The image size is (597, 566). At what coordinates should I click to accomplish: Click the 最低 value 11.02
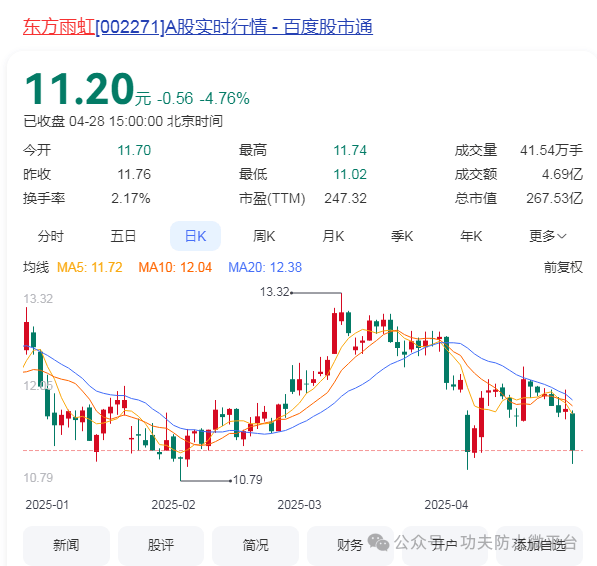pos(350,174)
